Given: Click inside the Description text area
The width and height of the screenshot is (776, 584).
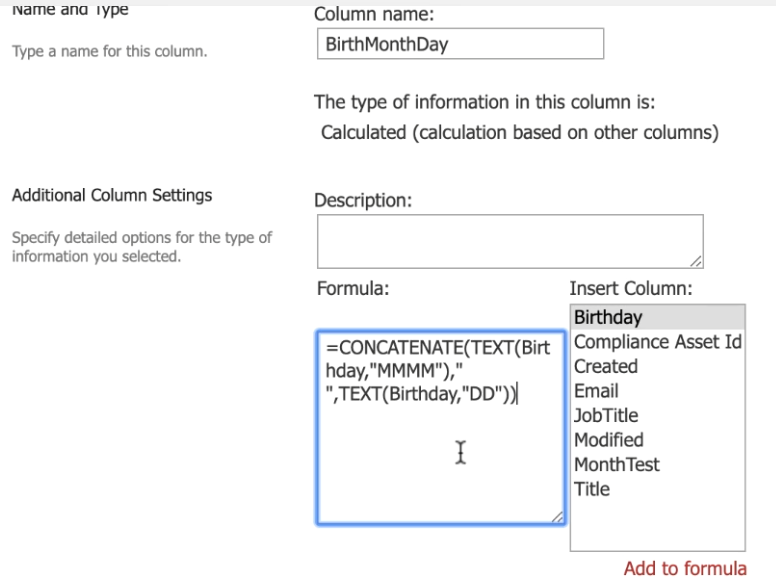Looking at the screenshot, I should tap(510, 242).
